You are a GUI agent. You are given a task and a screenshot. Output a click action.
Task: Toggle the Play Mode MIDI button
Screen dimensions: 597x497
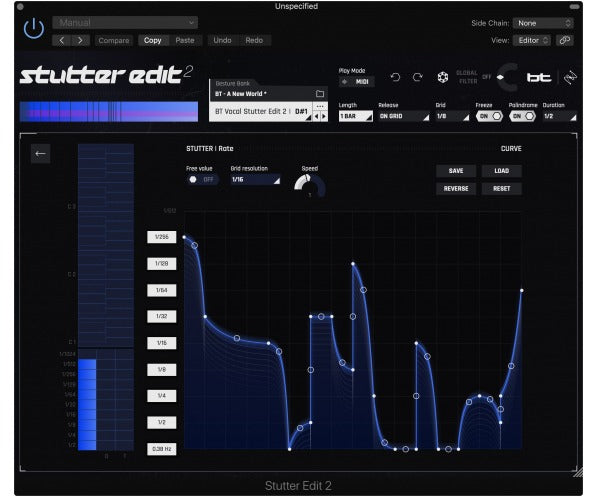pyautogui.click(x=357, y=82)
